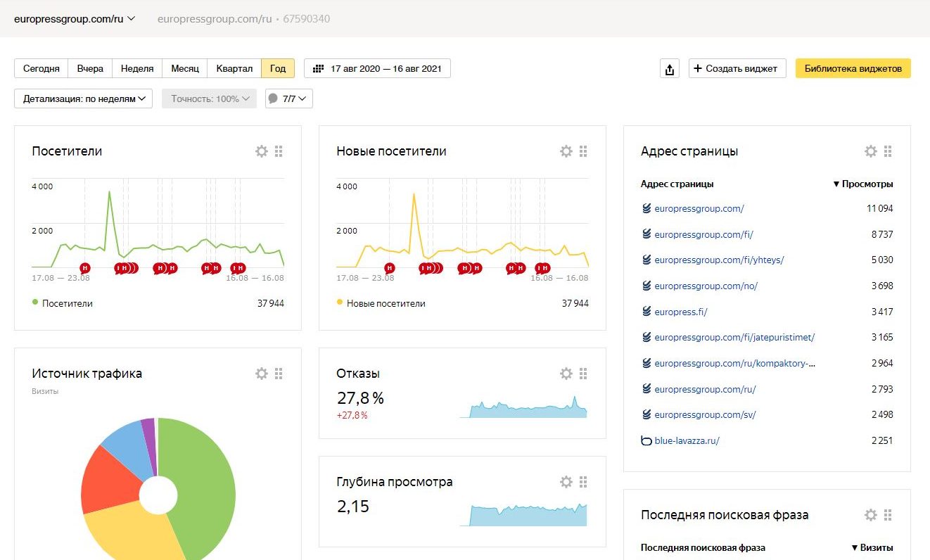The height and width of the screenshot is (560, 930).
Task: Click the green peak in Посетители chart
Action: [x=110, y=192]
